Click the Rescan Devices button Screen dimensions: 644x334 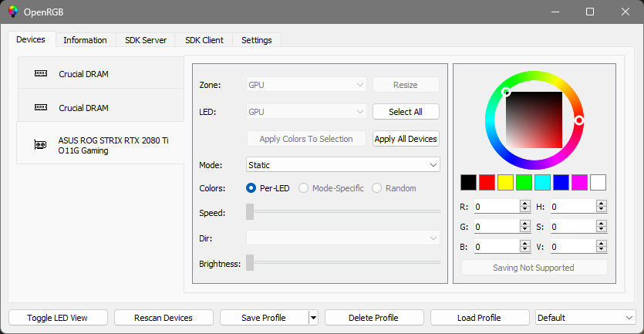click(164, 318)
